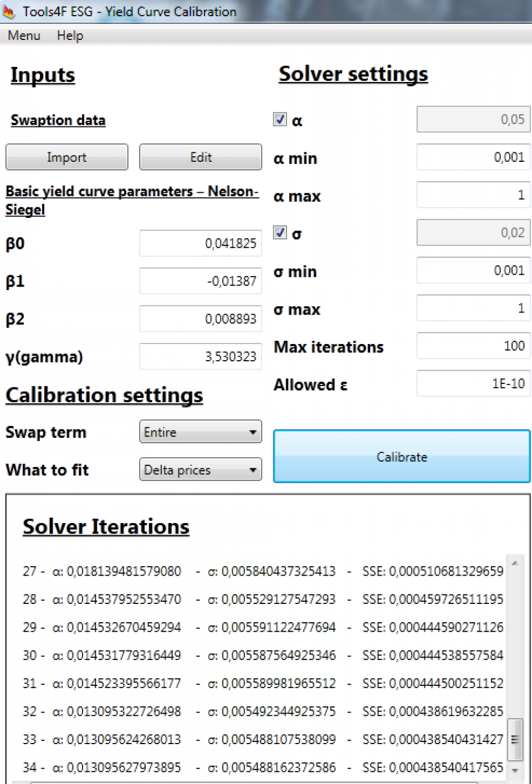Select the β2 parameter field
The width and height of the screenshot is (532, 784).
pyautogui.click(x=200, y=319)
